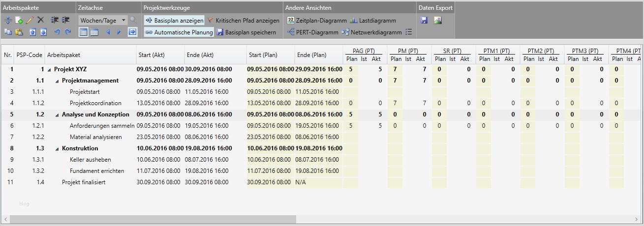The height and width of the screenshot is (226, 644).
Task: Open the Zeitplan-Diagramm view
Action: point(317,21)
